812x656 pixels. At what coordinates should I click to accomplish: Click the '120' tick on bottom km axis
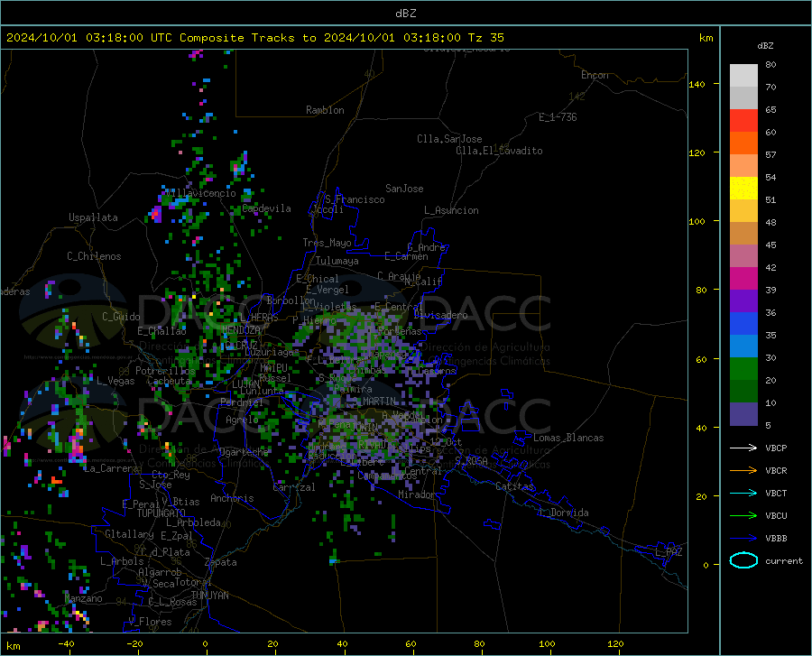pos(615,643)
